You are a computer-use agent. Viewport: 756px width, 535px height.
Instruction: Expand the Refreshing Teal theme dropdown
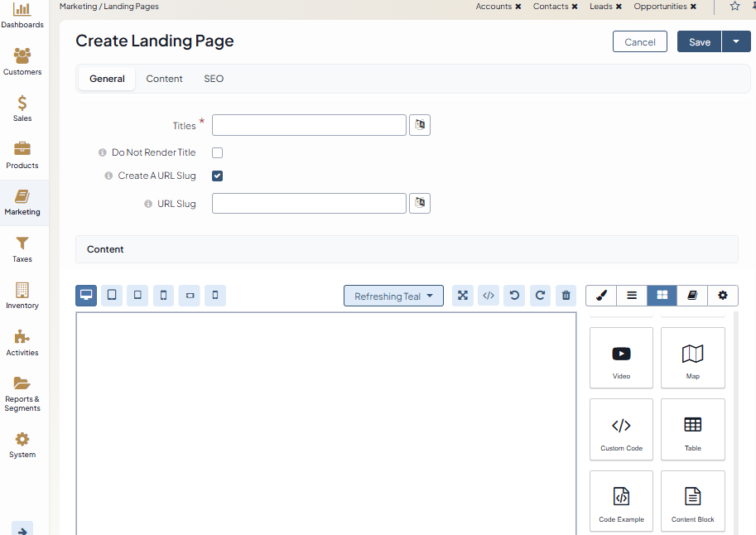click(x=393, y=296)
